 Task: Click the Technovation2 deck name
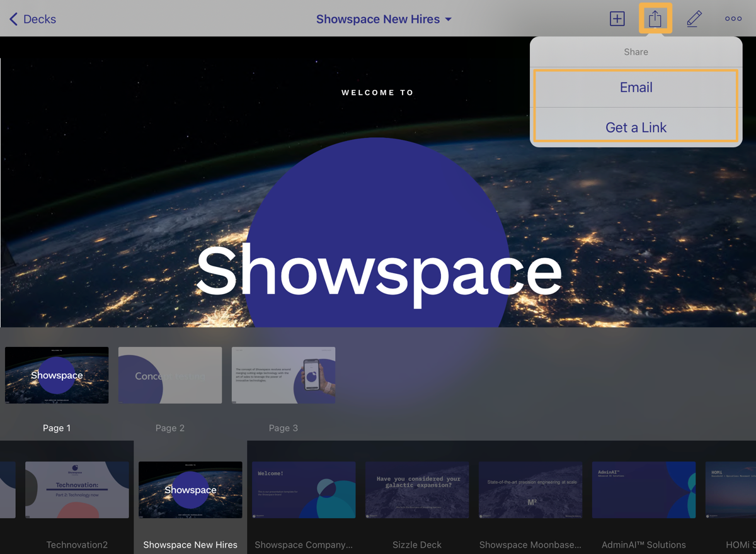tap(77, 545)
